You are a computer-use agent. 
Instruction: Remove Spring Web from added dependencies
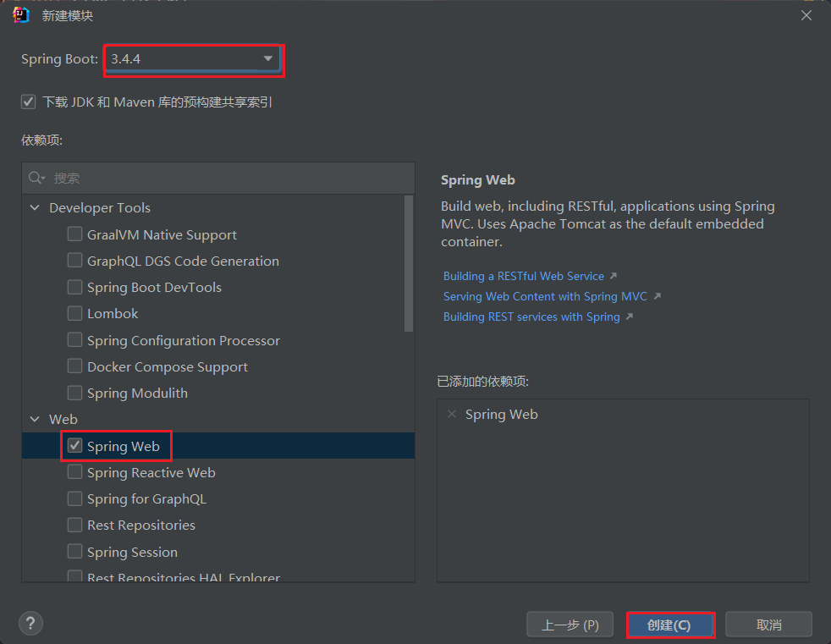coord(452,414)
